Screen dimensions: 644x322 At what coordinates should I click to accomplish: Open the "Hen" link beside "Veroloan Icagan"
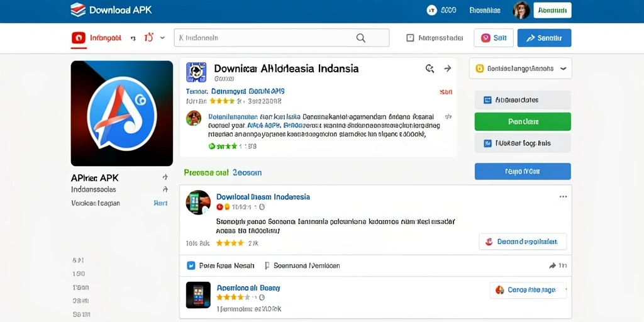coord(160,203)
